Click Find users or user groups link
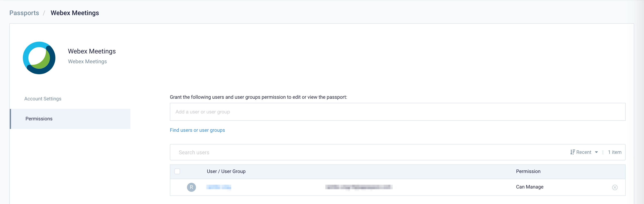Viewport: 644px width, 204px height. click(x=197, y=130)
